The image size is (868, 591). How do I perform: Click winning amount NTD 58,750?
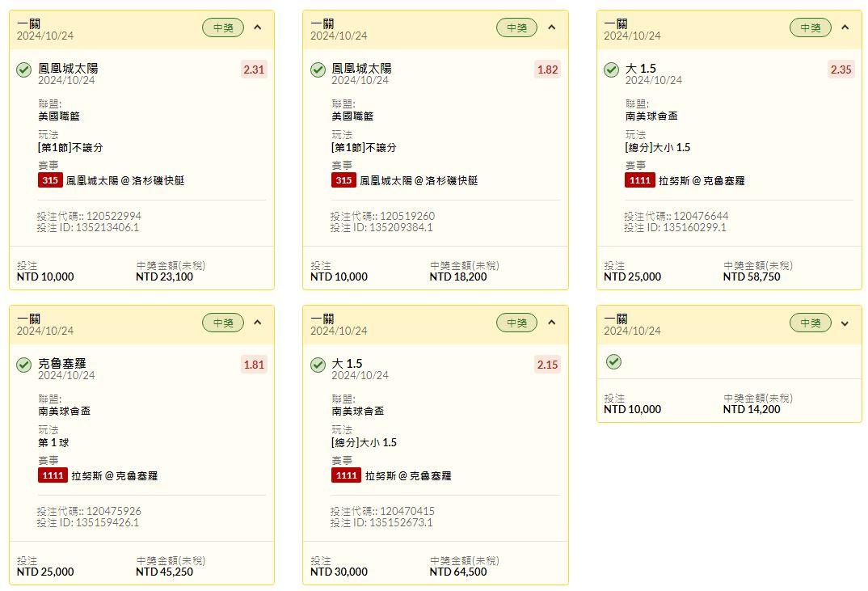click(x=752, y=277)
